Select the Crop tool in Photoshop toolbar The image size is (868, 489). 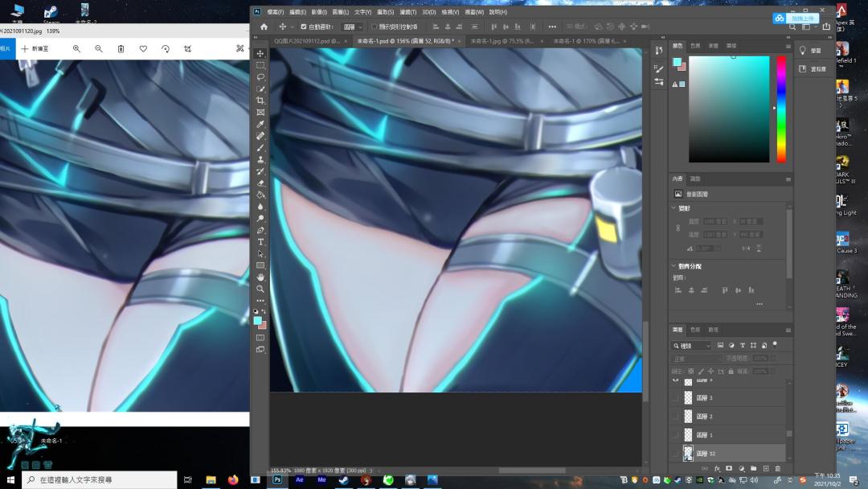260,101
